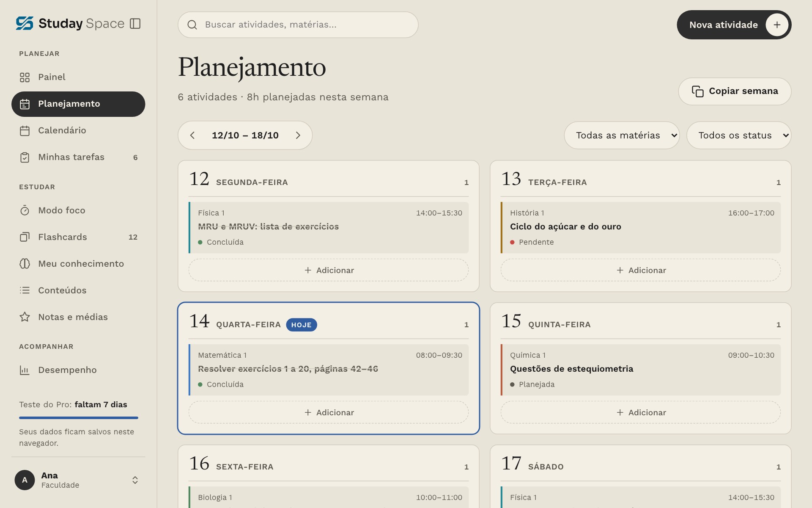
Task: Click the Modo foco timer icon
Action: pyautogui.click(x=25, y=210)
